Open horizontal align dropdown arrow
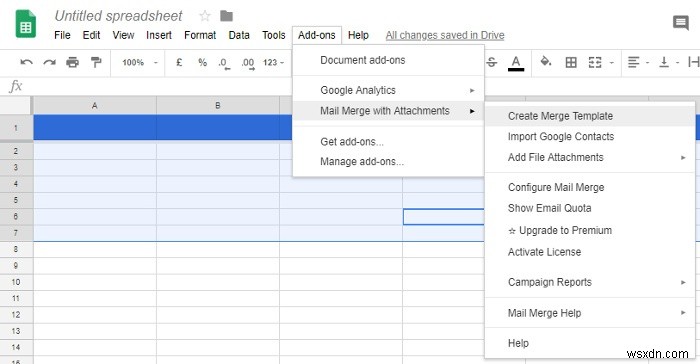The image size is (700, 364). click(x=647, y=63)
